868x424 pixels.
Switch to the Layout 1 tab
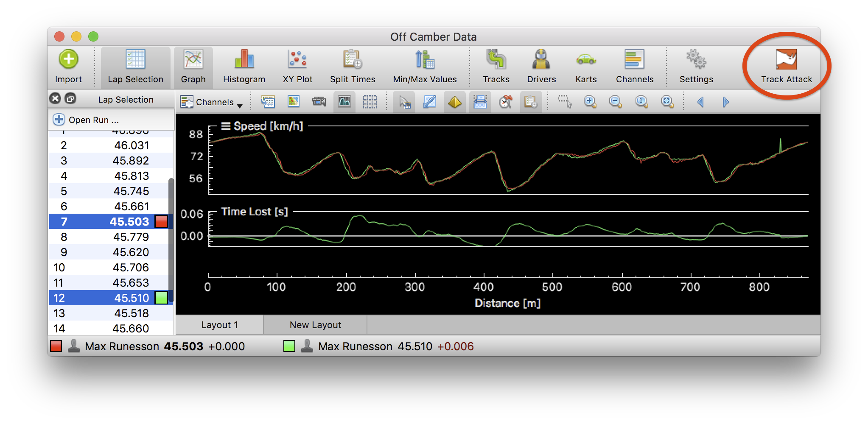tap(219, 325)
